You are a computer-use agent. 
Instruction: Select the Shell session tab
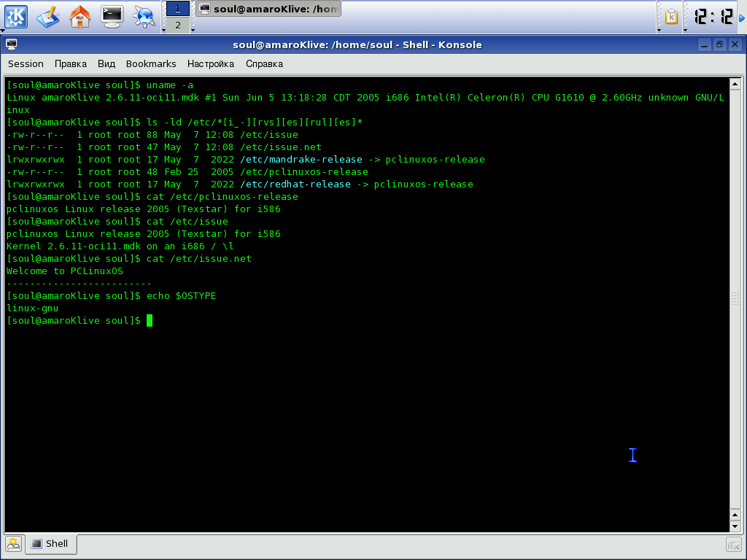[50, 544]
